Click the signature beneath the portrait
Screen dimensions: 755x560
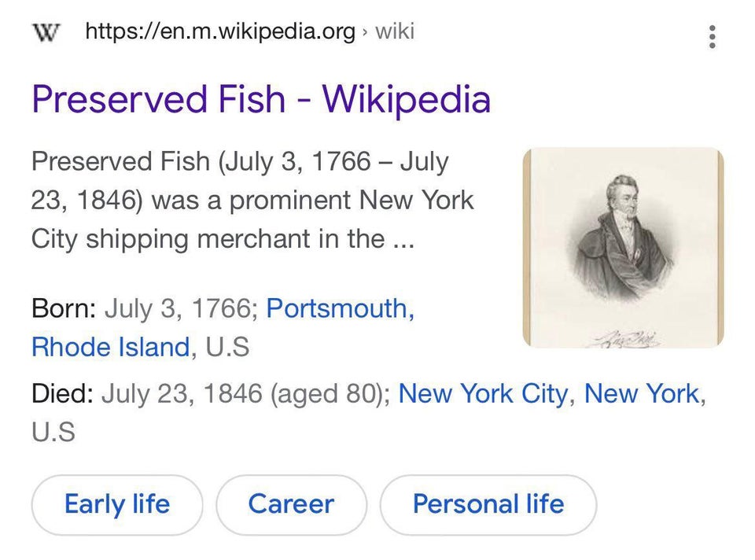point(628,338)
